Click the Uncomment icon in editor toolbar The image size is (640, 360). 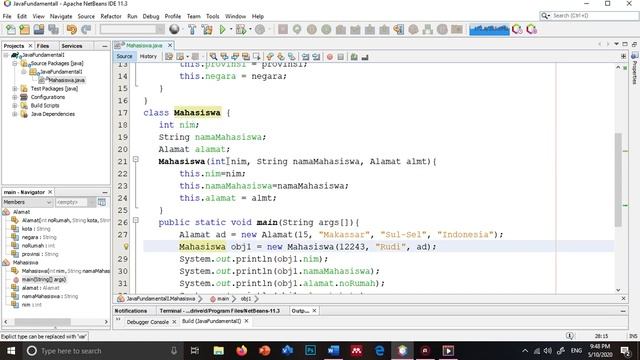365,57
